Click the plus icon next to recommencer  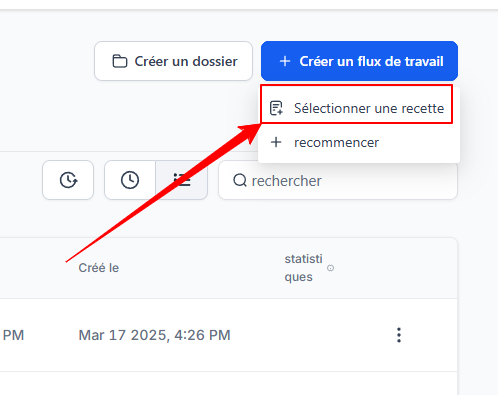click(x=276, y=142)
